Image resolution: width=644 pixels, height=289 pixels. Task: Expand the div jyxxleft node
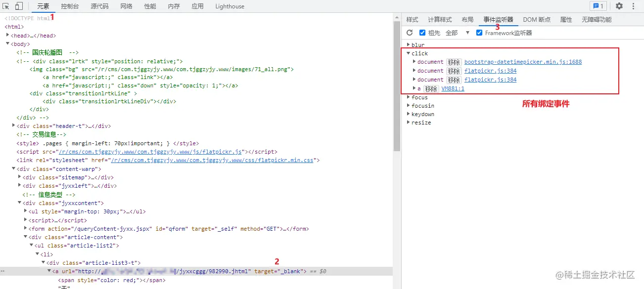[19, 186]
